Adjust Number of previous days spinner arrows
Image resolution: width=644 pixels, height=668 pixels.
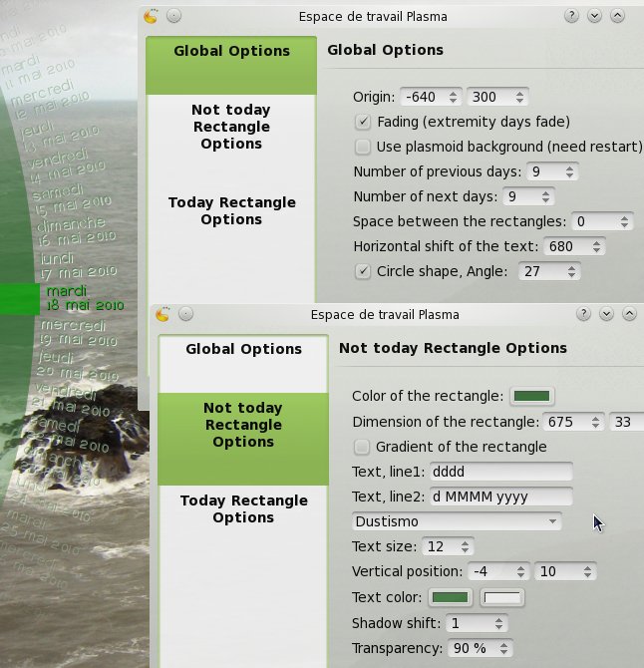click(570, 171)
